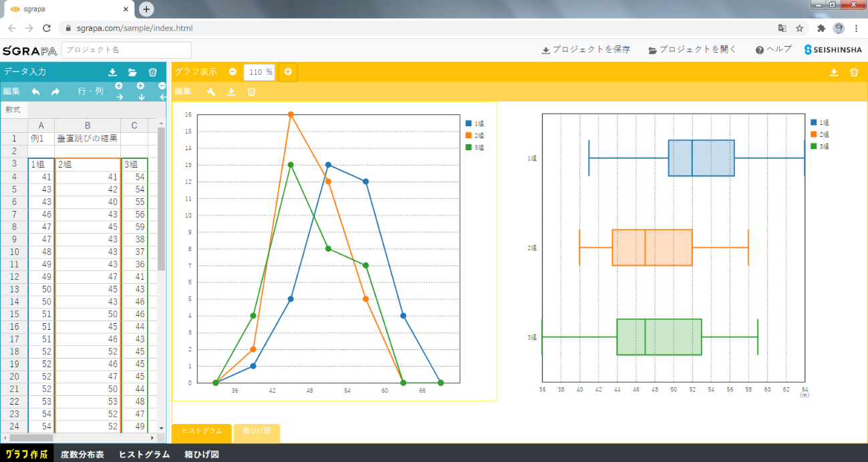The height and width of the screenshot is (462, 868).
Task: Click the プロジェクト名 input field
Action: point(126,50)
